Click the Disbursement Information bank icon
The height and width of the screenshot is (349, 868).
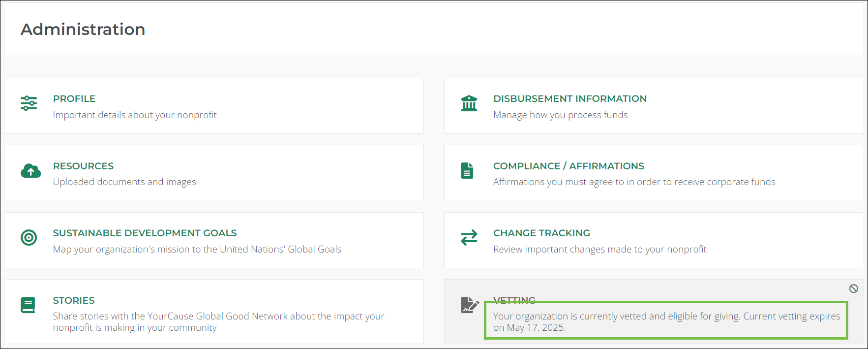coord(469,103)
